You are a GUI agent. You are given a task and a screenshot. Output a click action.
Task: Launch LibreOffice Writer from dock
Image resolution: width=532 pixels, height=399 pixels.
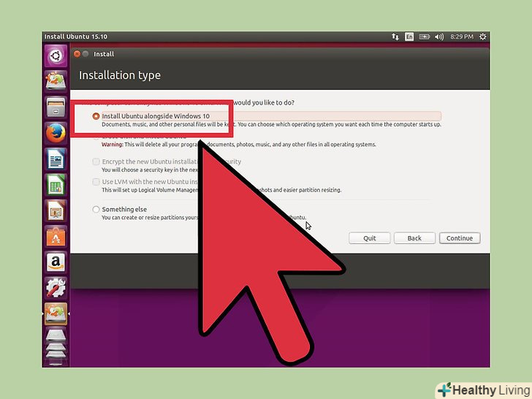pyautogui.click(x=56, y=159)
